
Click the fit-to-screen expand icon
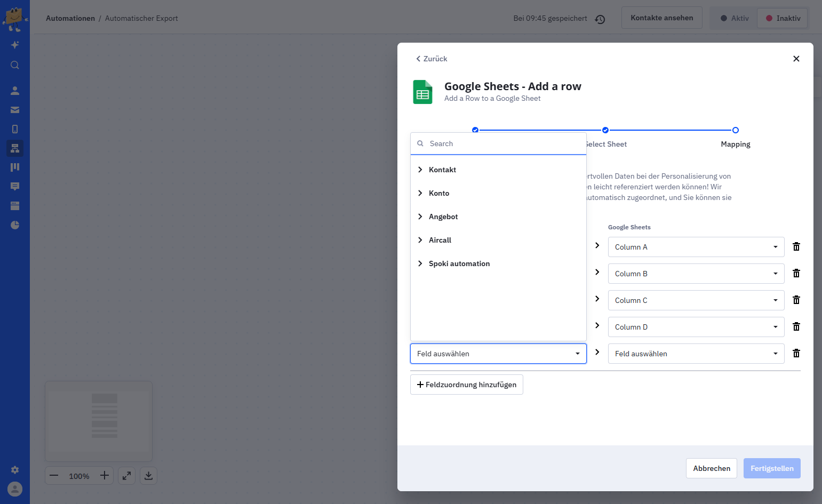(126, 476)
